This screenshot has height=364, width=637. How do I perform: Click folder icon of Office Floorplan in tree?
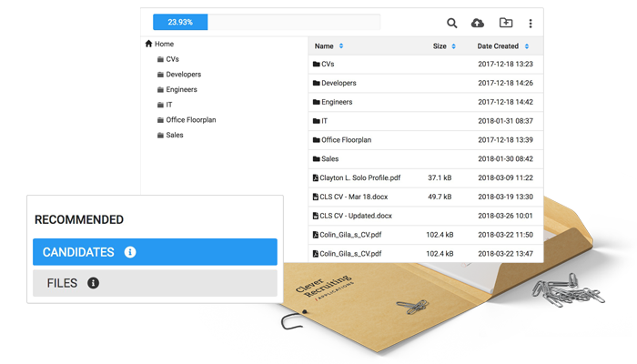pyautogui.click(x=160, y=120)
